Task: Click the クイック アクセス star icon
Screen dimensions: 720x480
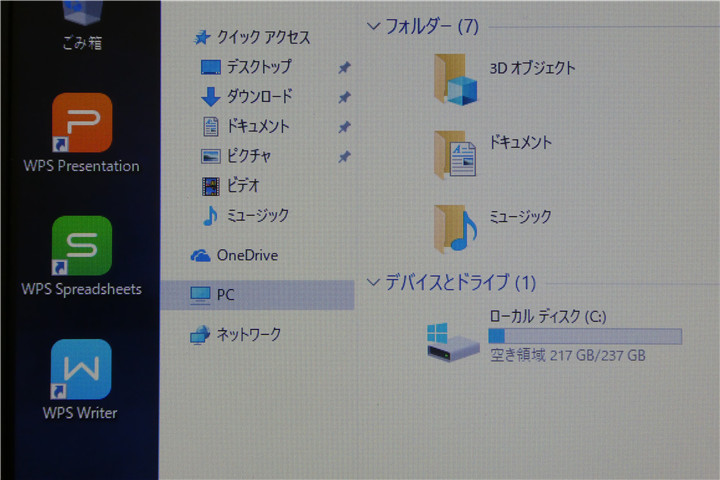Action: [202, 38]
